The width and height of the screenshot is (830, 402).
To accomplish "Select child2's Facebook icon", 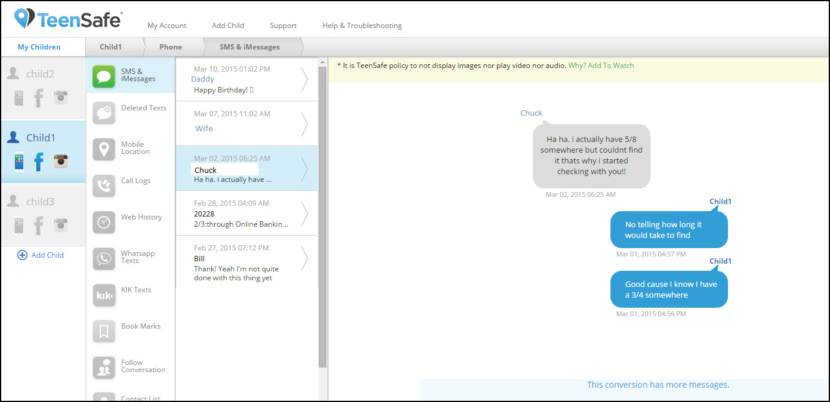I will (39, 98).
